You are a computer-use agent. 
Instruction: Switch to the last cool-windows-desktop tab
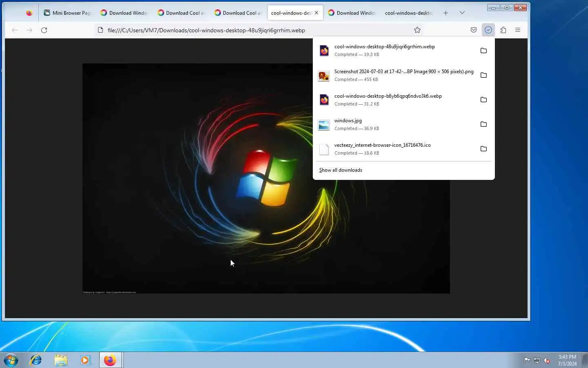click(409, 13)
